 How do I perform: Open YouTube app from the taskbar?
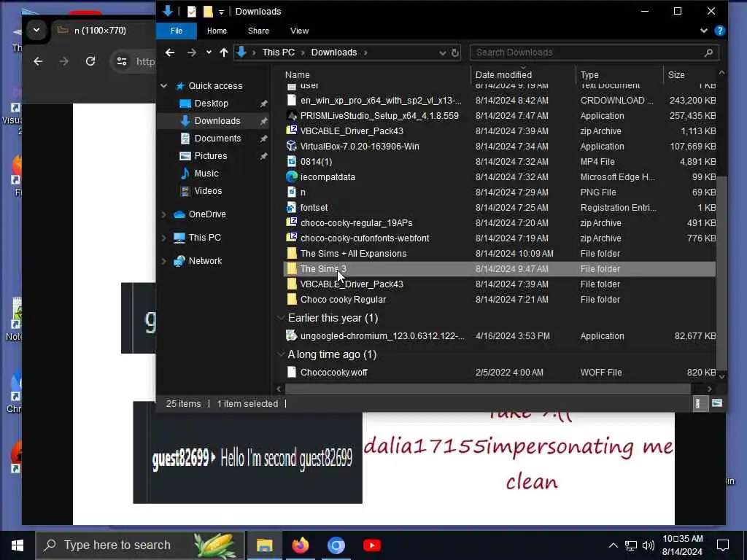[x=371, y=545]
